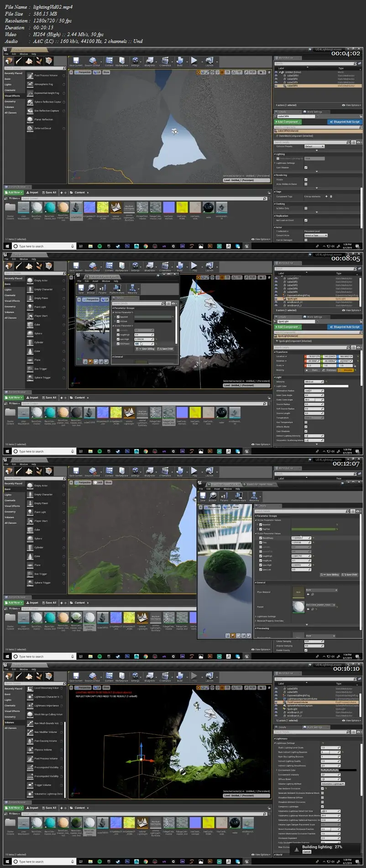Image resolution: width=366 pixels, height=868 pixels.
Task: Toggle Use Temperature checkbox in the 00:08:05 Light section
Action: point(306,422)
